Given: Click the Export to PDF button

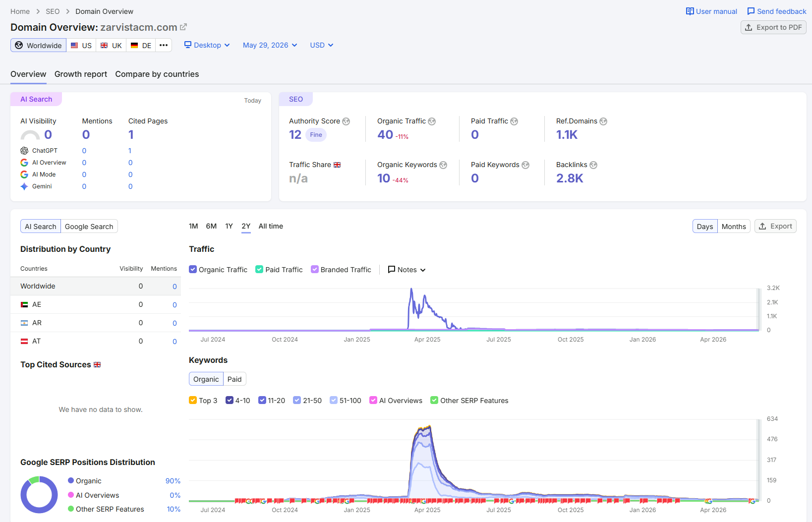Looking at the screenshot, I should tap(773, 27).
